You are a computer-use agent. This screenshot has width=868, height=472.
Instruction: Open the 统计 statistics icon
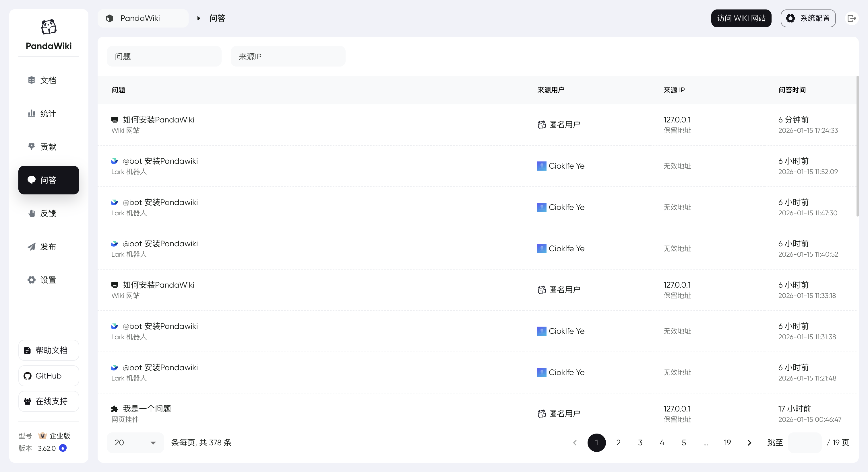click(x=31, y=114)
